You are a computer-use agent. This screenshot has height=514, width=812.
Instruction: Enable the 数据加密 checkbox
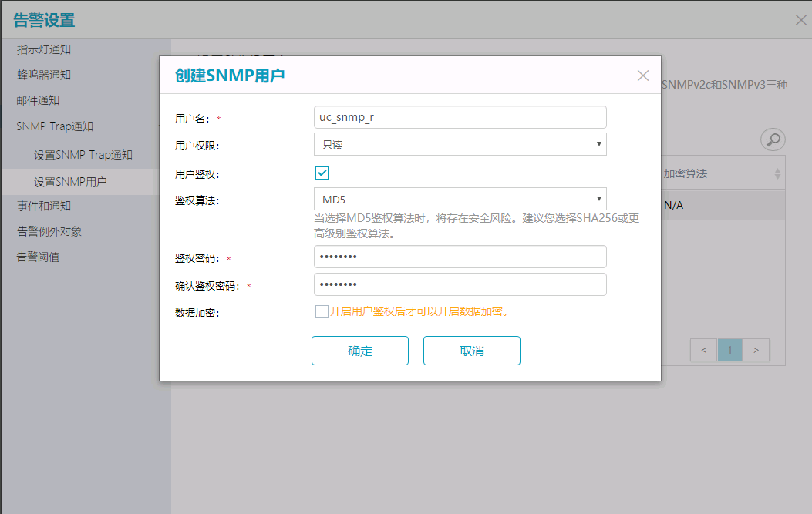tap(322, 311)
